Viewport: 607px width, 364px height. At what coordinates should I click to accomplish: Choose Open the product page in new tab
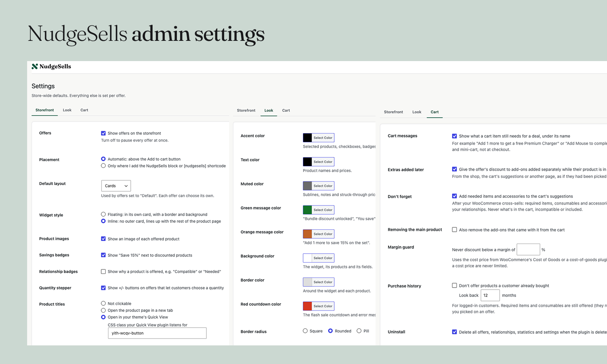(104, 310)
